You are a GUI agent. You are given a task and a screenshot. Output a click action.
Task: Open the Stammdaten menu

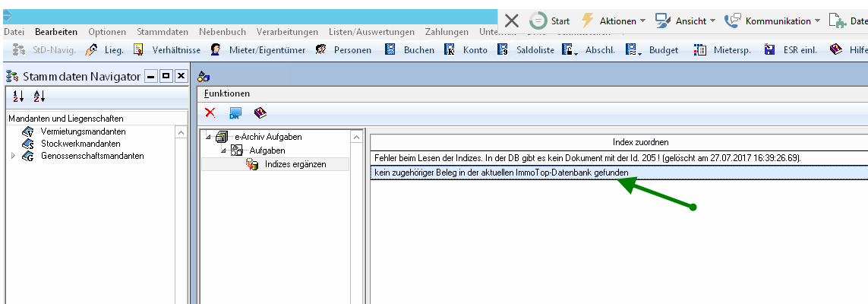[163, 32]
